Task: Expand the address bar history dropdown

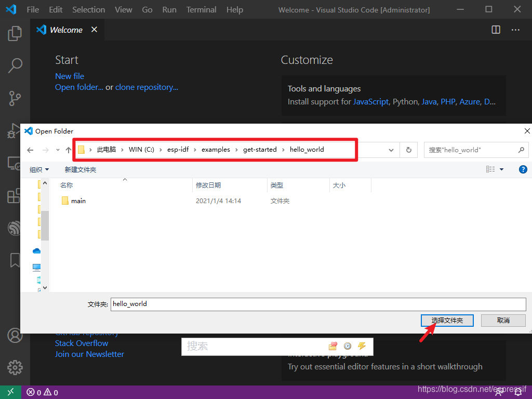Action: pyautogui.click(x=391, y=150)
